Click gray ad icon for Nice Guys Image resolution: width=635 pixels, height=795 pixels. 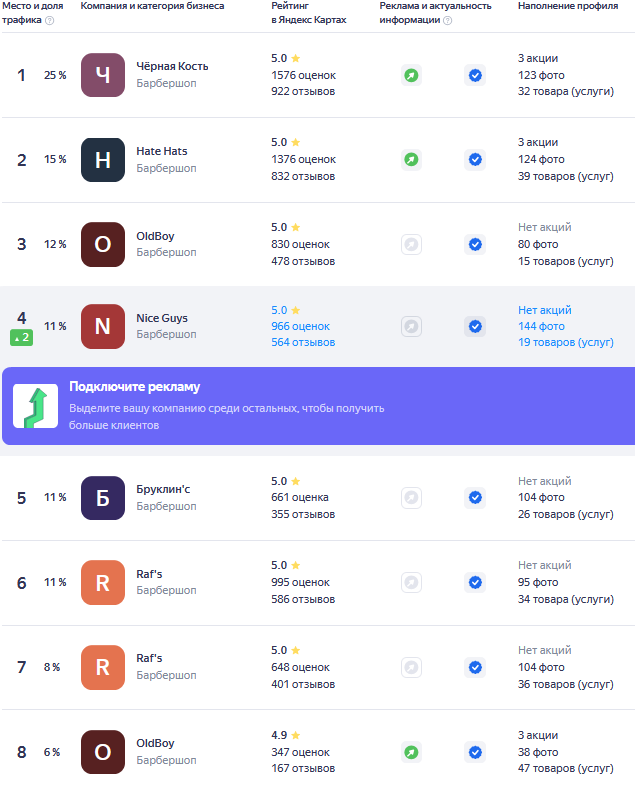411,326
